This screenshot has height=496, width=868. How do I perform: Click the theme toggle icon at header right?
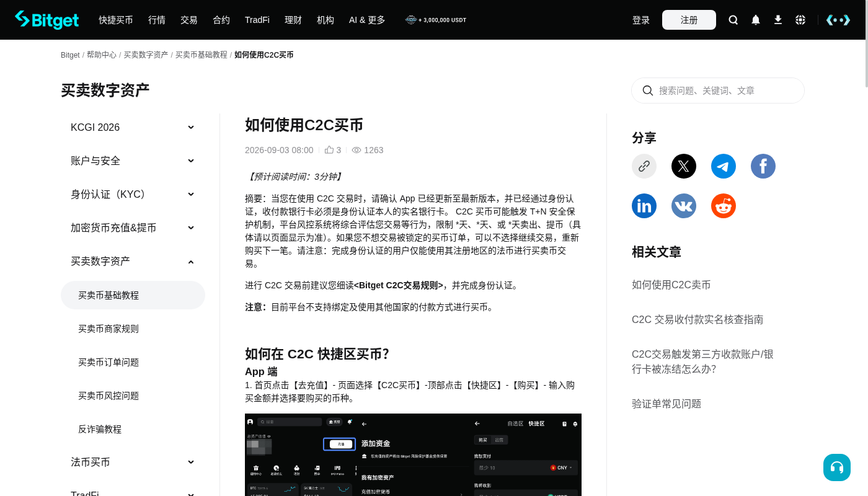(x=838, y=20)
